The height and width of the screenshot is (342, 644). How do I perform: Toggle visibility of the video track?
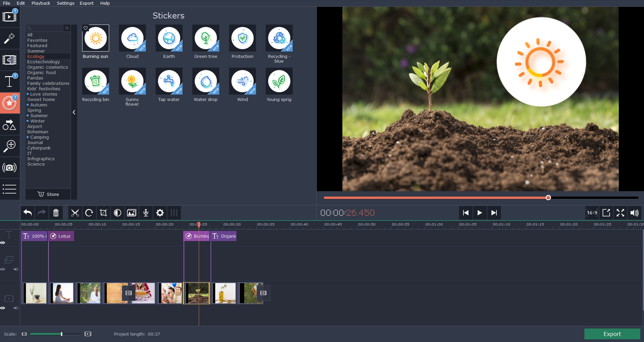[3, 308]
